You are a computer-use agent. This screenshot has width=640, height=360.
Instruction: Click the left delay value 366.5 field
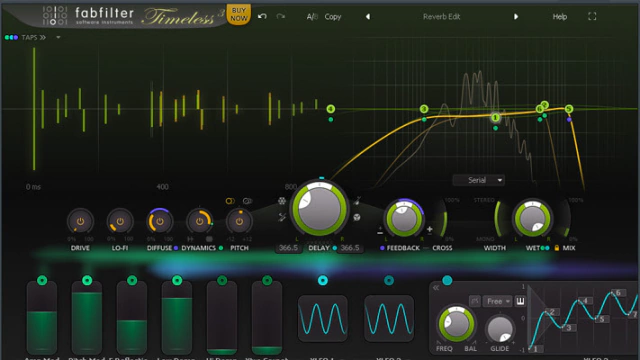point(289,248)
